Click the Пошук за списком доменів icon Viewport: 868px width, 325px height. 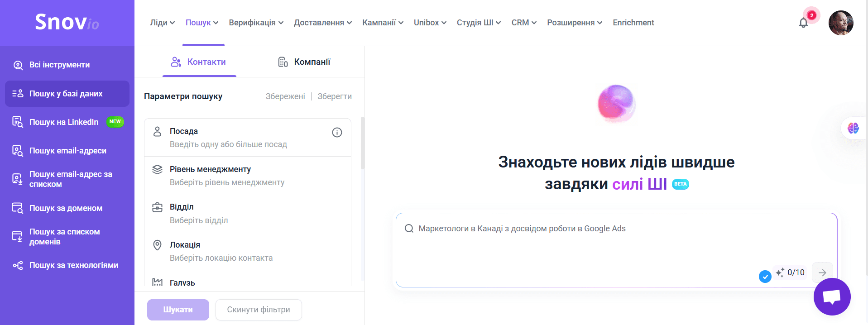click(x=18, y=237)
